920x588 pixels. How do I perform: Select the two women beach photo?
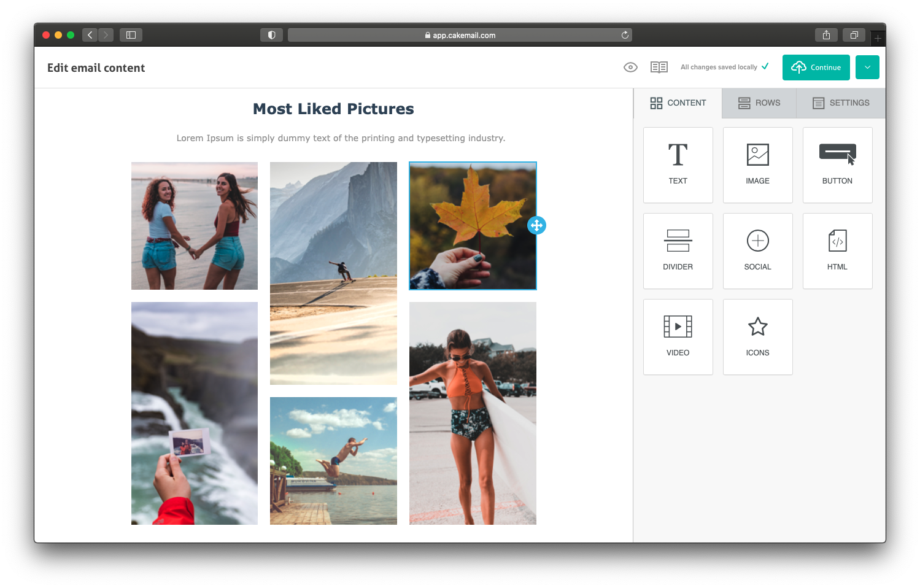click(195, 225)
